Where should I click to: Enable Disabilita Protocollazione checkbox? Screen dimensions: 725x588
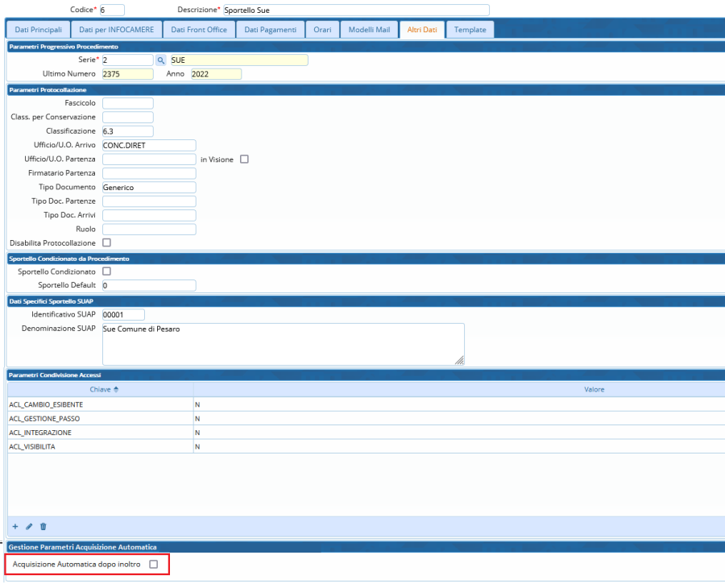point(107,242)
